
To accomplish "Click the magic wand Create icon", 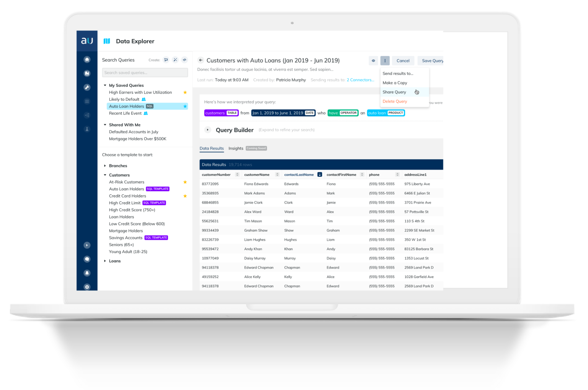I will point(175,60).
